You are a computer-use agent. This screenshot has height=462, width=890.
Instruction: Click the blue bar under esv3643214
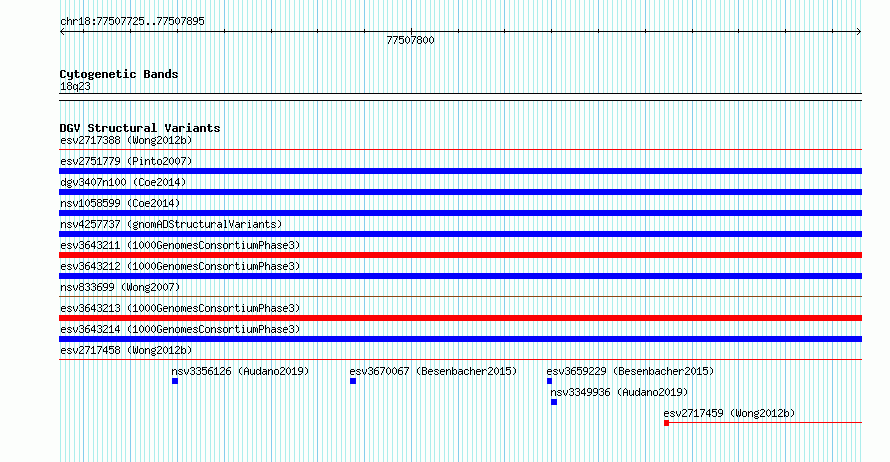tap(460, 339)
